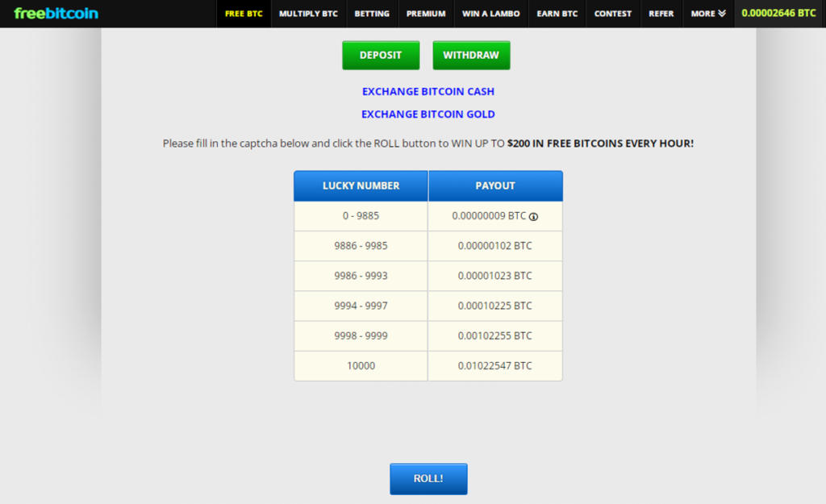Click the '0.01022547 BTC' payout cell
This screenshot has height=504, width=826.
tap(495, 366)
